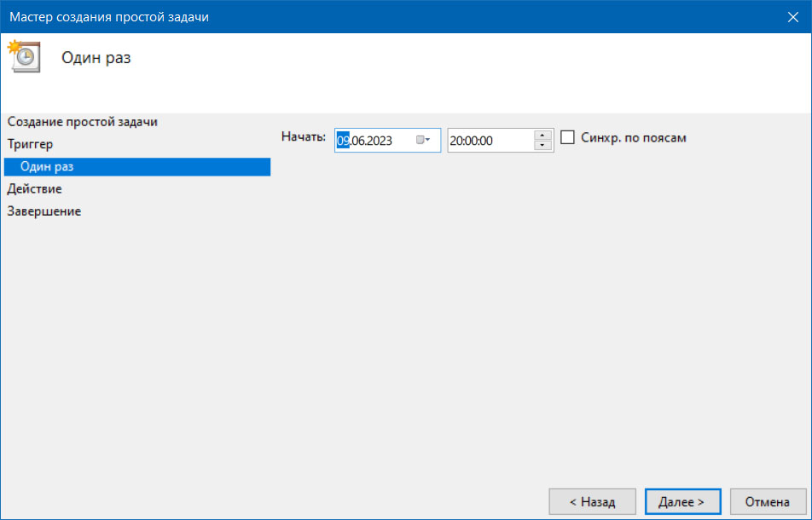Viewport: 812px width, 520px height.
Task: Select the Создание простой задачи step
Action: [83, 122]
